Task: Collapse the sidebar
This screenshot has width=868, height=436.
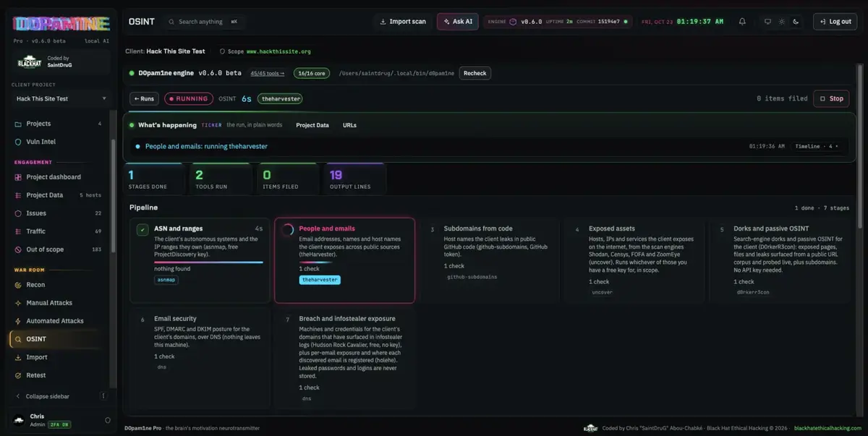Action: (x=48, y=396)
